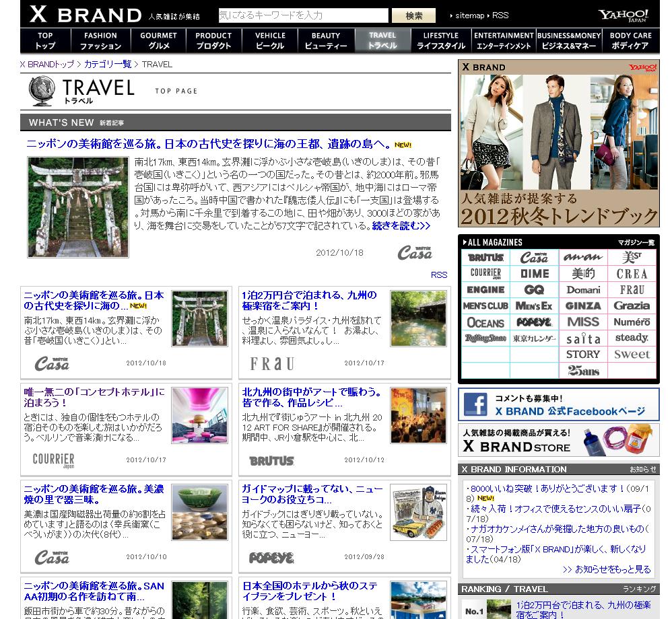Select OCEANS logo in magazine grid
The width and height of the screenshot is (672, 619).
485,322
